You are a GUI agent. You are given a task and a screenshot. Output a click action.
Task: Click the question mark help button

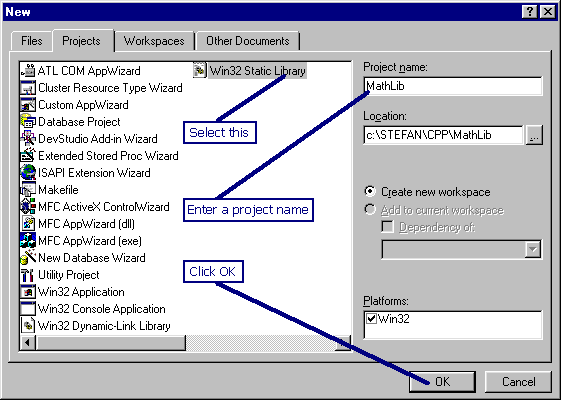(x=530, y=12)
